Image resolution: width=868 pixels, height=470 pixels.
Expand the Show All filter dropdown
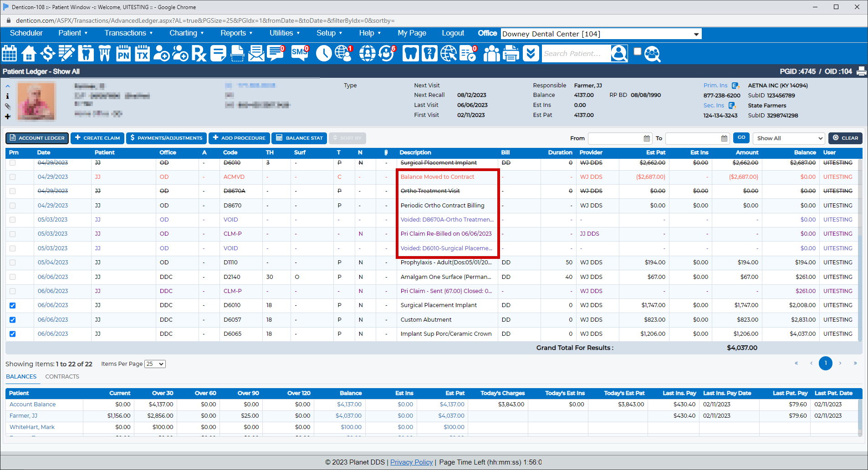(789, 138)
